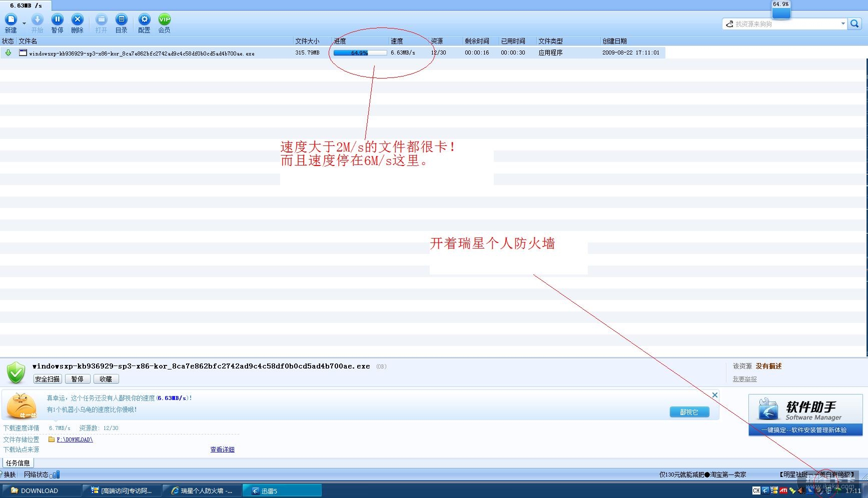The height and width of the screenshot is (498, 868).
Task: Click the 找资源来狗狗 search field
Action: pos(784,24)
